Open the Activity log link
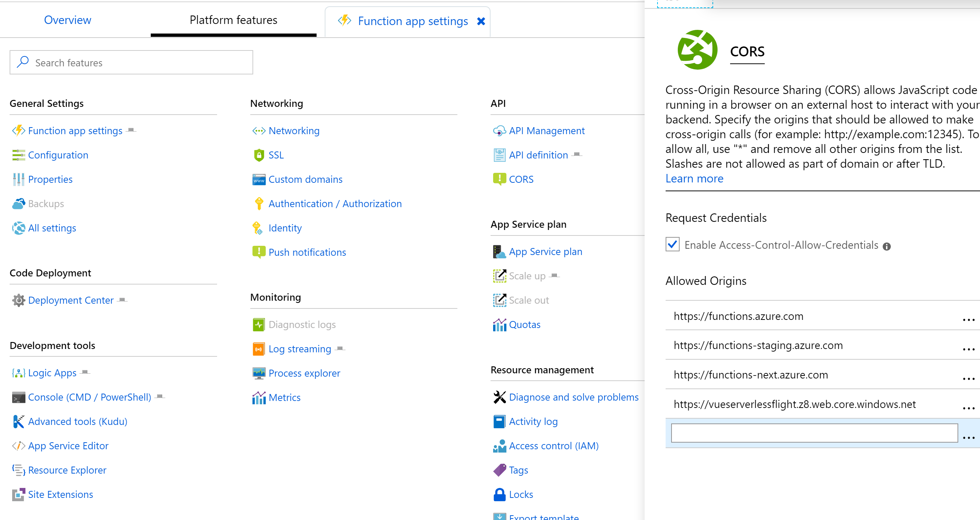Viewport: 980px width, 520px height. coord(533,422)
